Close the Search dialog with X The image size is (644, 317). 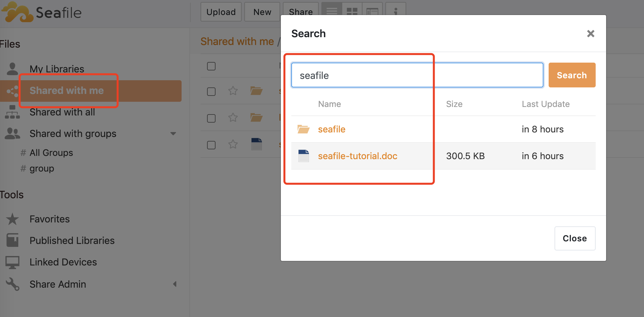point(590,34)
